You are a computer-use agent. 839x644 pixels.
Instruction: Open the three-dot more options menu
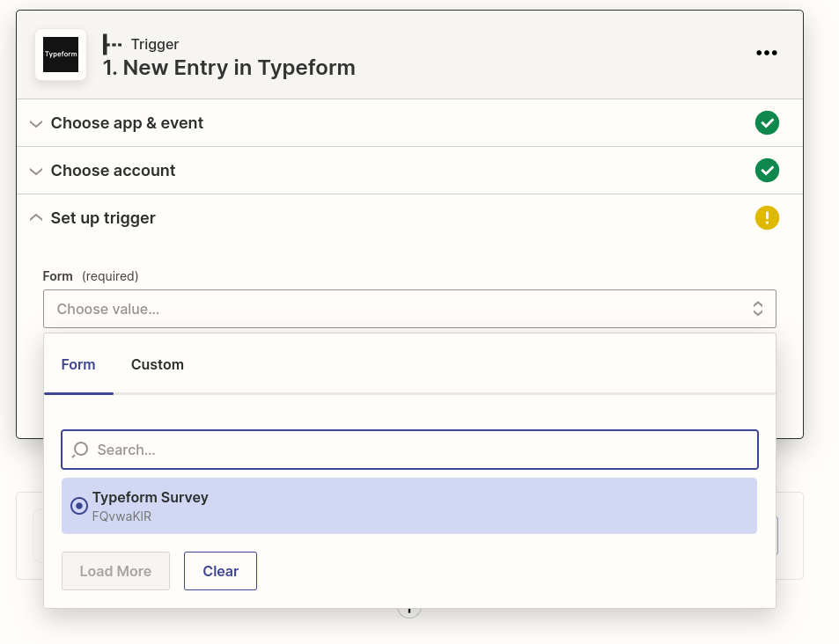tap(766, 53)
